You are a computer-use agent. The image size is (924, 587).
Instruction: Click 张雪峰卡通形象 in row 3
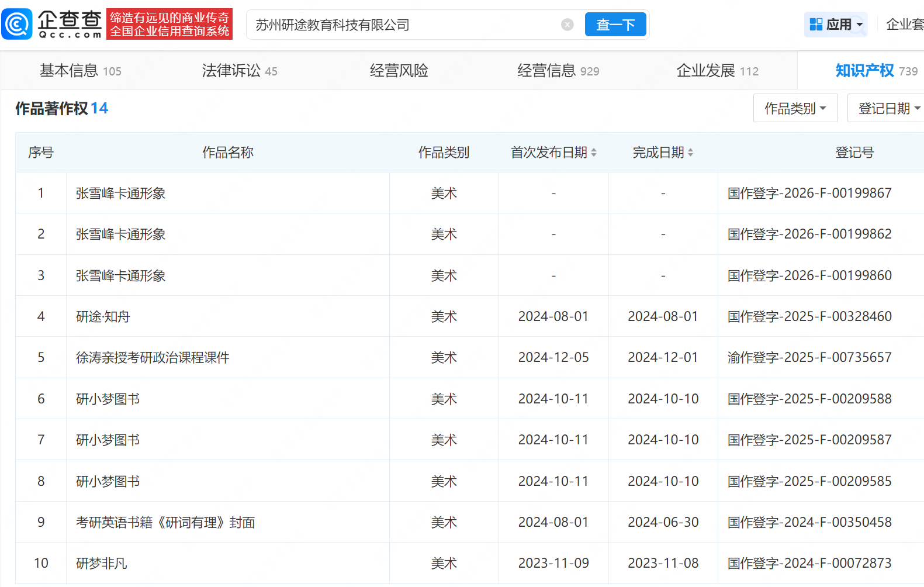121,275
